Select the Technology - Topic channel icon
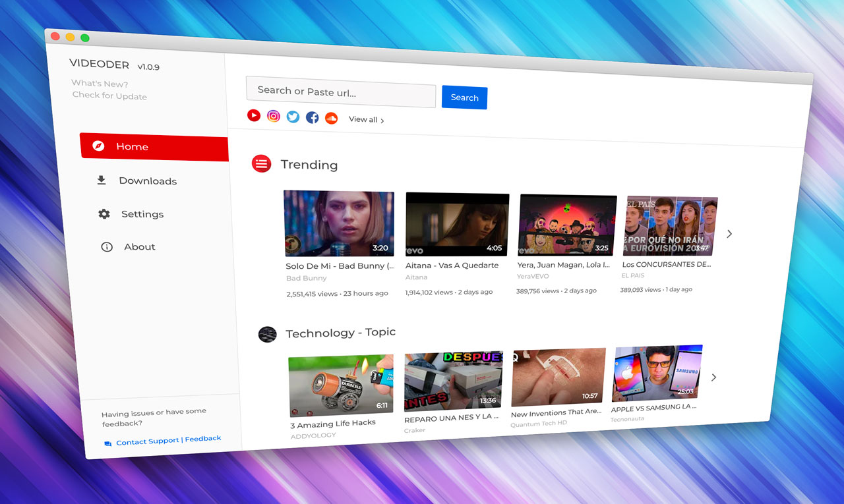844x504 pixels. 267,334
